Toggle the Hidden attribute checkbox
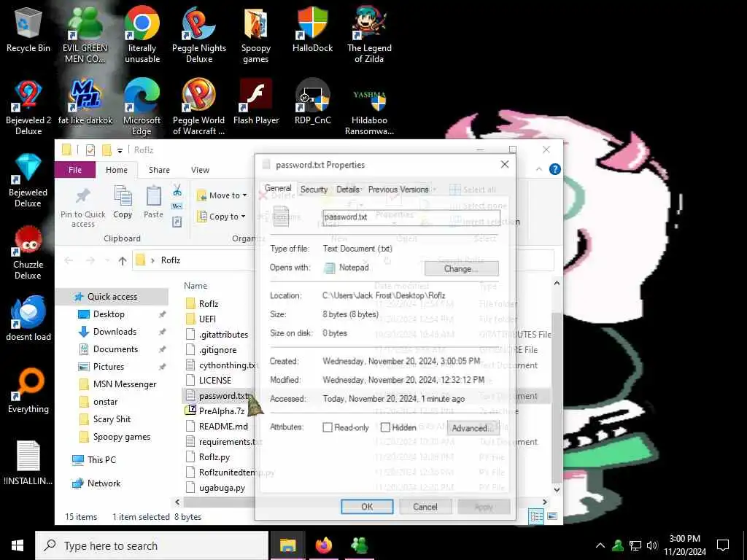 [385, 427]
